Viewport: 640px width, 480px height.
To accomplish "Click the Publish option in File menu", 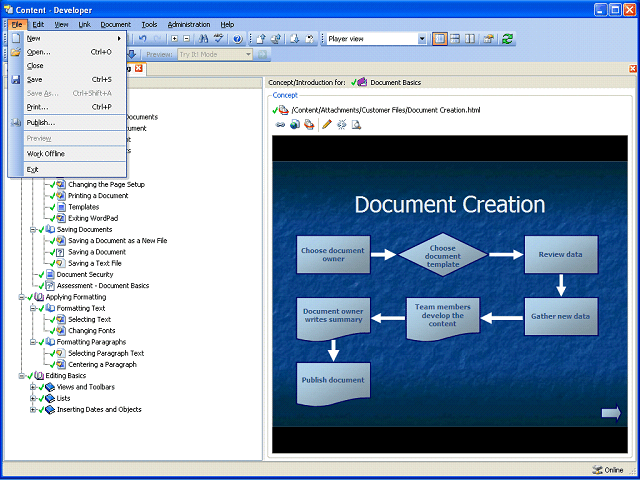I will [x=40, y=122].
